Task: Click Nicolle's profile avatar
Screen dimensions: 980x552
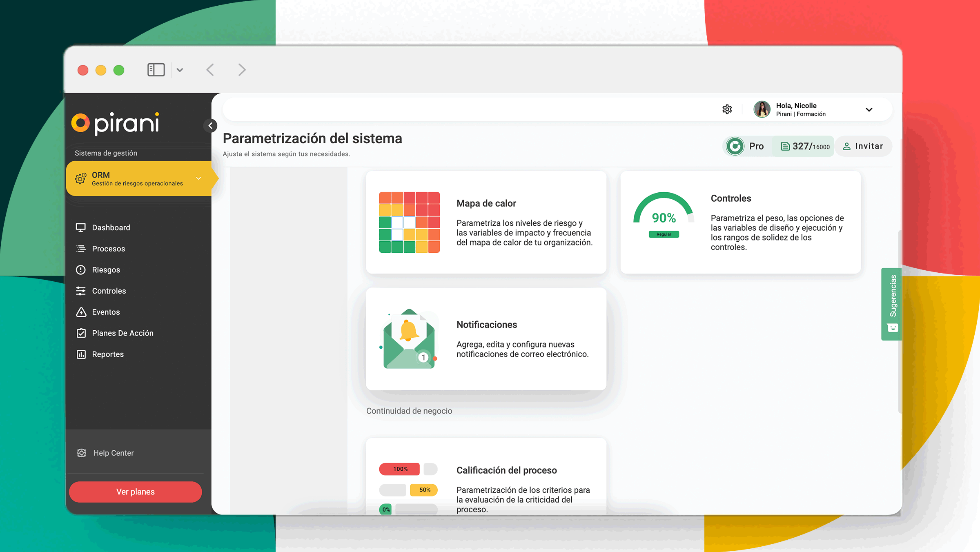Action: point(762,109)
